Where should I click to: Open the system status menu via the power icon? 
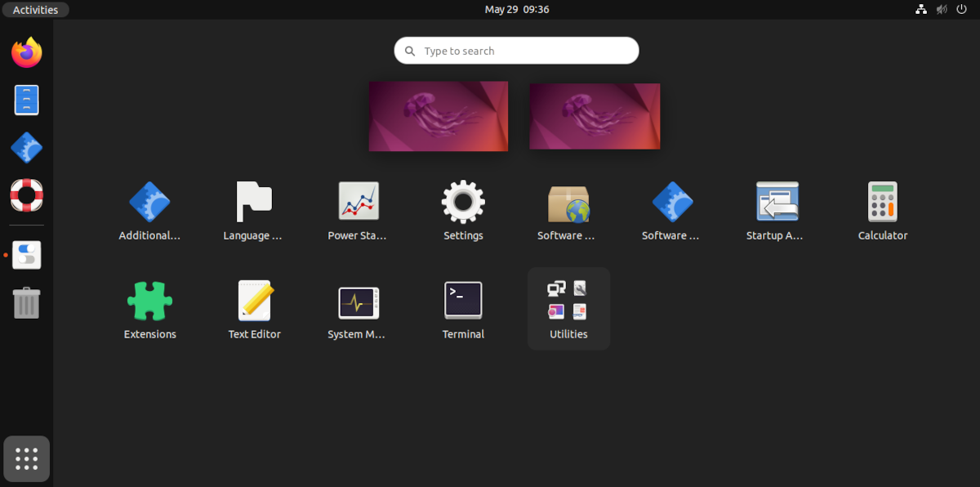point(961,9)
